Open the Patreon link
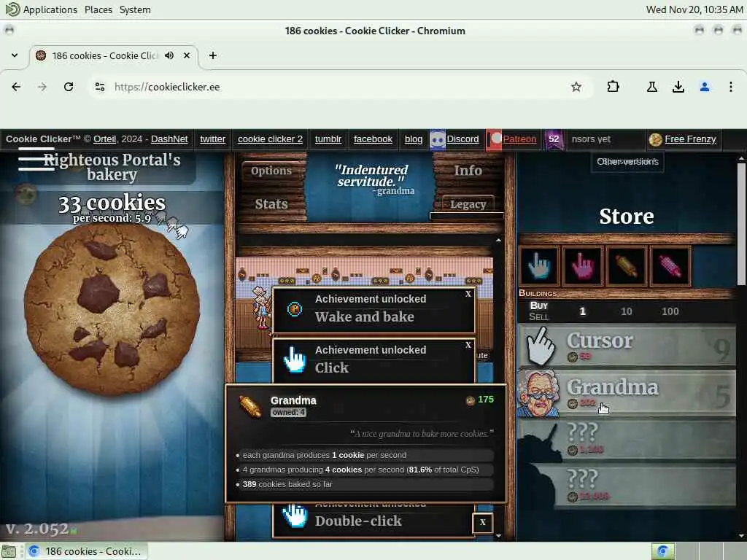Image resolution: width=747 pixels, height=560 pixels. click(x=519, y=139)
